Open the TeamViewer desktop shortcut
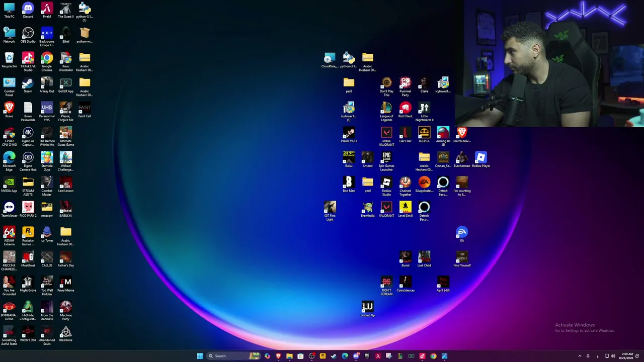Viewport: 644px width, 362px height. [x=9, y=209]
